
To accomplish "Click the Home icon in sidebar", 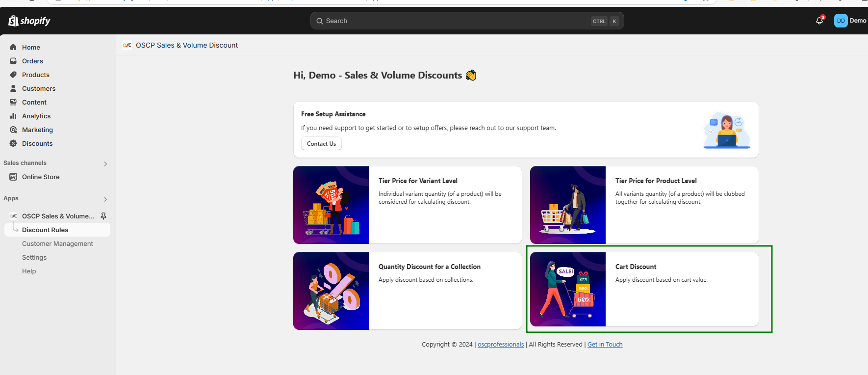I will [x=13, y=47].
